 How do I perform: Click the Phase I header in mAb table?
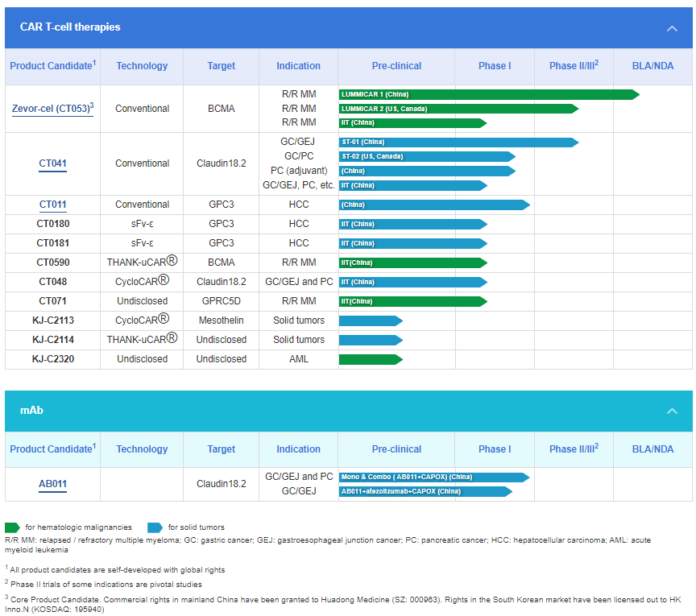(495, 449)
